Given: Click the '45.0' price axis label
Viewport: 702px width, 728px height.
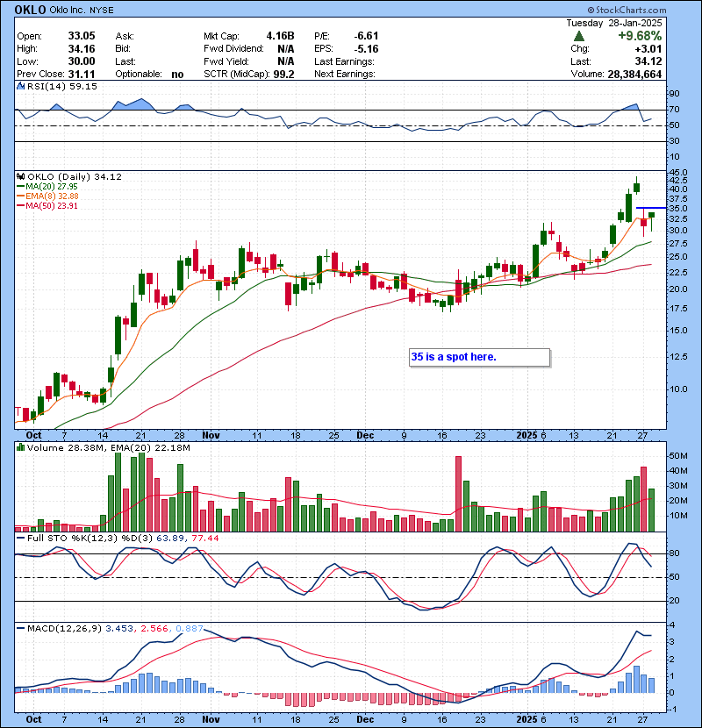Looking at the screenshot, I should (678, 172).
